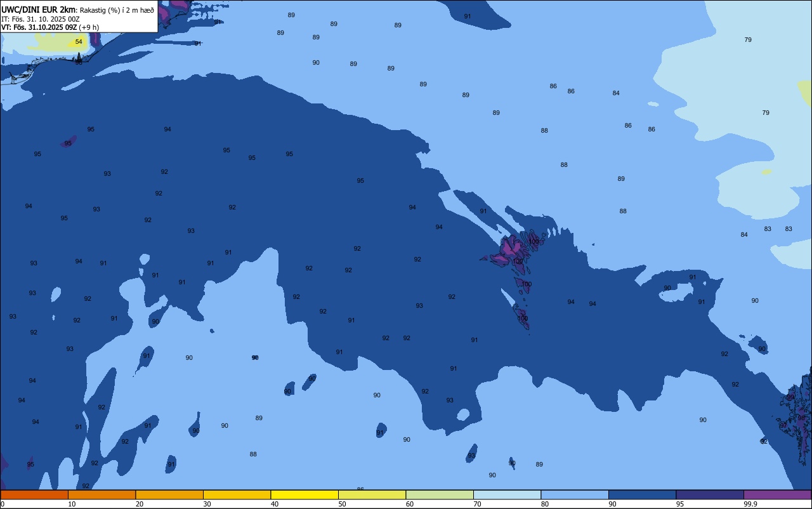This screenshot has width=812, height=509.
Task: Click the golden 30–40 legend swatch
Action: (237, 494)
